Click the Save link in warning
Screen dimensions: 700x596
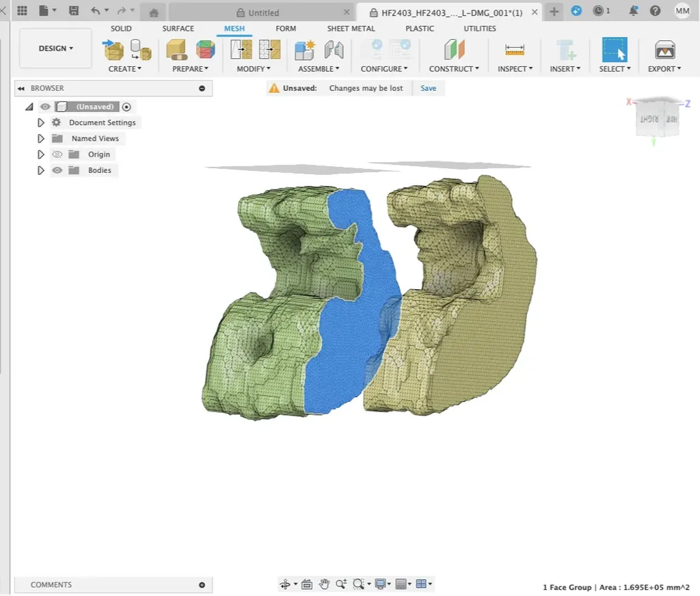[428, 88]
